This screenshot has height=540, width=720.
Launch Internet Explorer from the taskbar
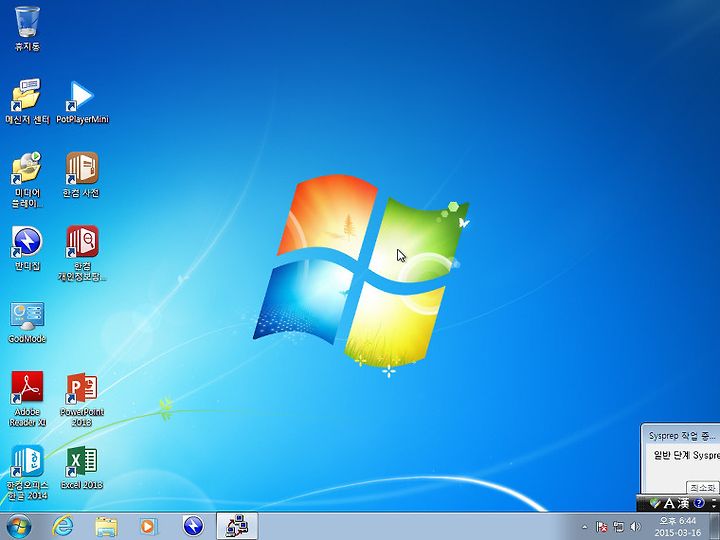[62, 526]
